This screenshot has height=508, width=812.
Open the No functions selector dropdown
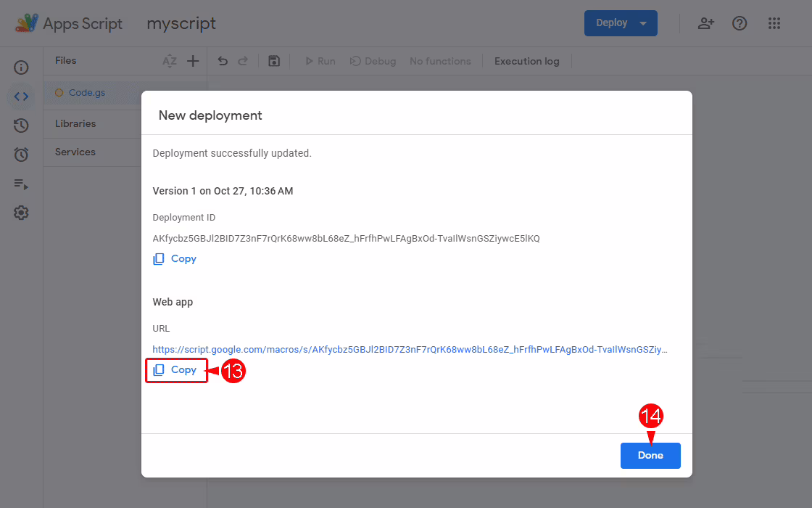440,61
